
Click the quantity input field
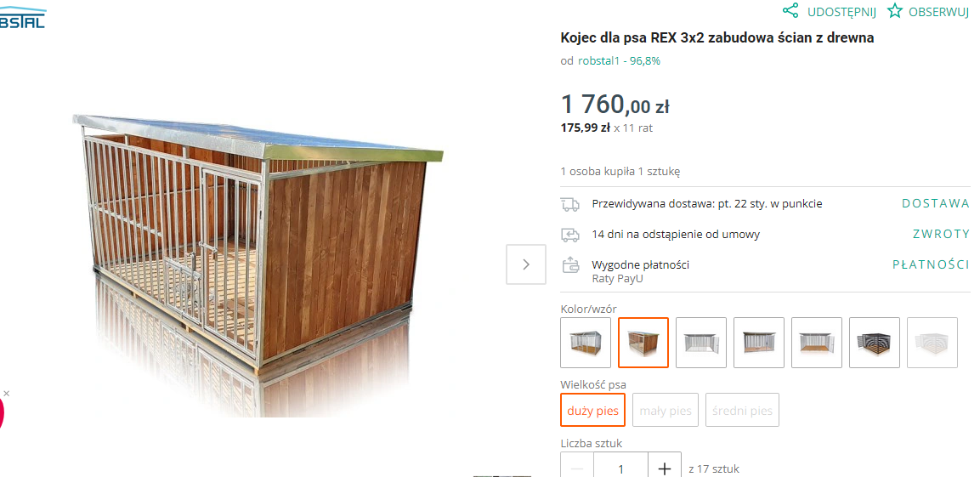click(620, 468)
